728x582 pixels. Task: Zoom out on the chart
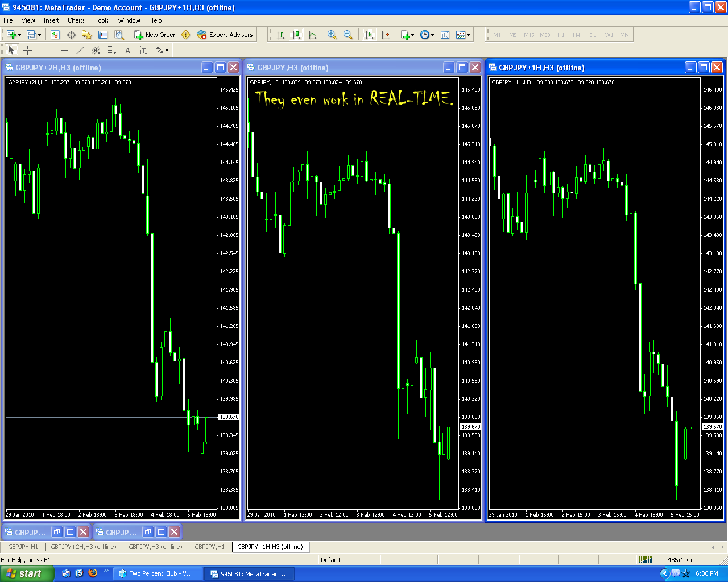tap(348, 35)
